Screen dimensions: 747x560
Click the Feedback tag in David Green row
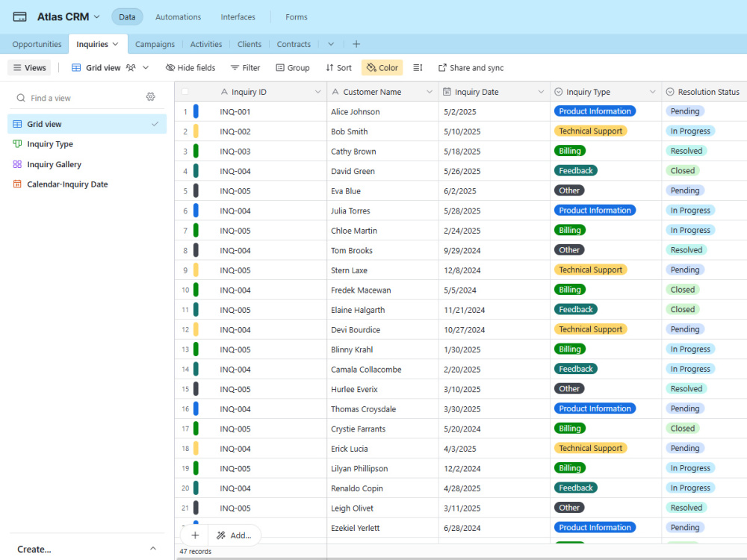pos(575,170)
